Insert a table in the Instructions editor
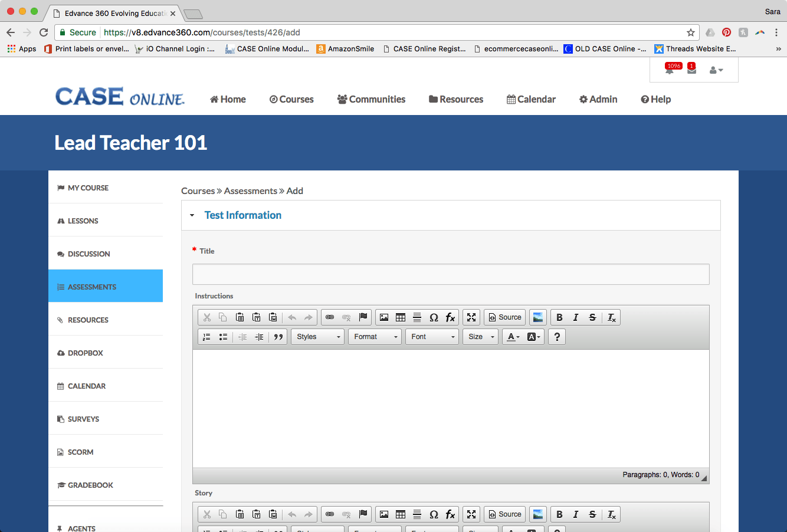 click(x=401, y=317)
